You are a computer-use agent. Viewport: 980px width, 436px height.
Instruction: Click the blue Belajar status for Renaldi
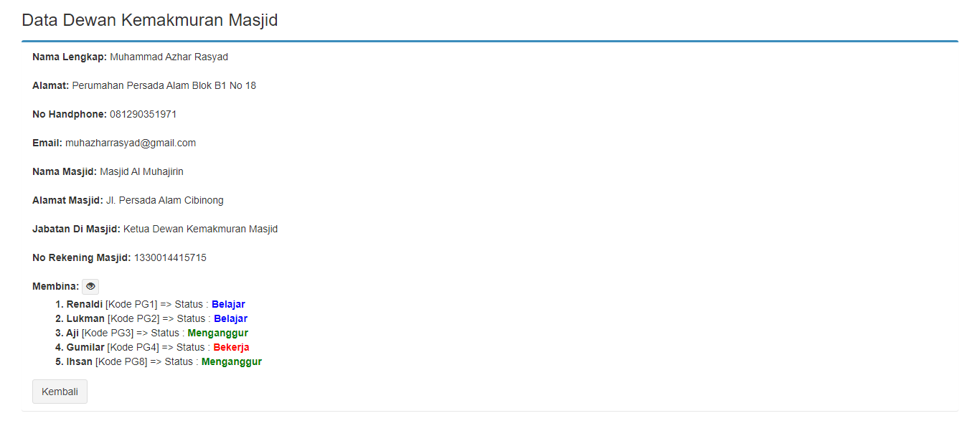(x=228, y=304)
